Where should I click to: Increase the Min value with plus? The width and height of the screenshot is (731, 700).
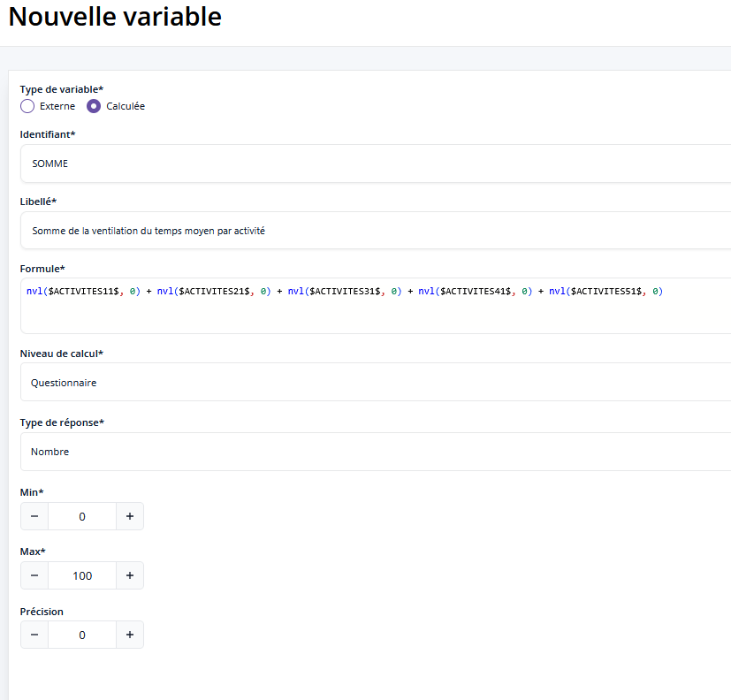[x=129, y=516]
